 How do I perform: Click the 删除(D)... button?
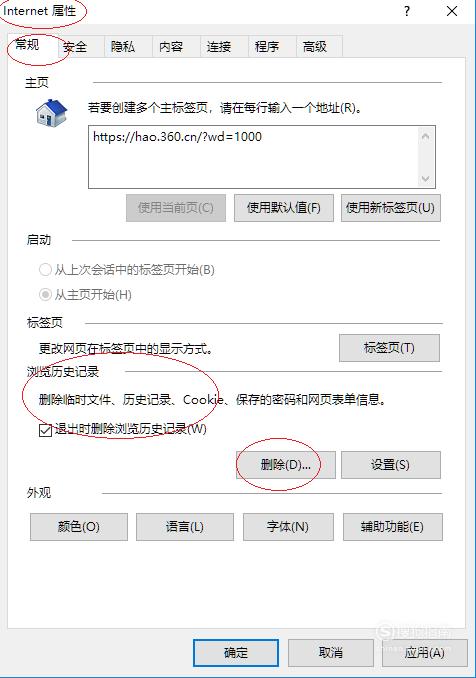tap(286, 465)
